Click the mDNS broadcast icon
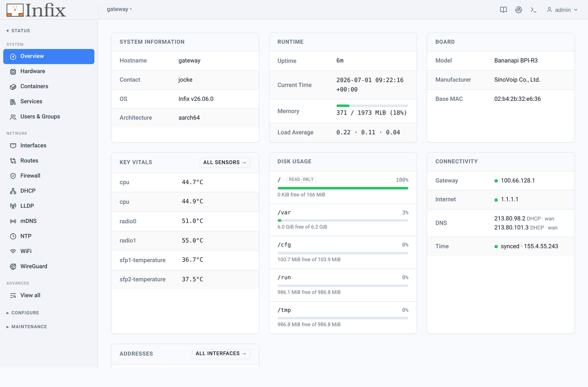Screen dimensions: 588x387 tap(13, 221)
